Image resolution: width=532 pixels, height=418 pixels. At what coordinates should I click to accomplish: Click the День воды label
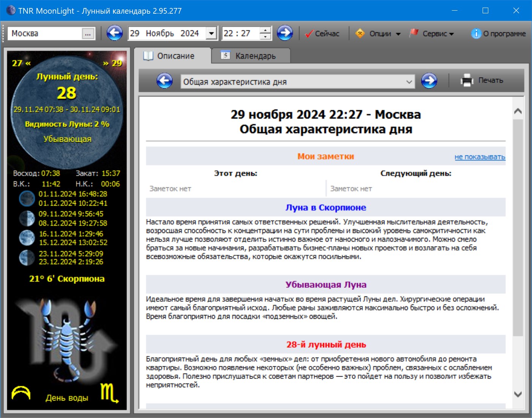pos(67,398)
